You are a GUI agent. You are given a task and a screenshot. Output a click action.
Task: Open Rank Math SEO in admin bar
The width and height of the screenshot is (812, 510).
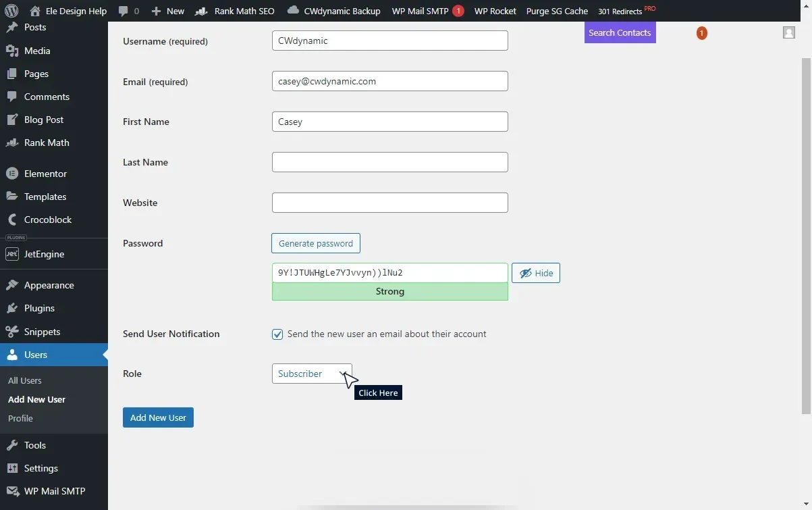[x=235, y=11]
